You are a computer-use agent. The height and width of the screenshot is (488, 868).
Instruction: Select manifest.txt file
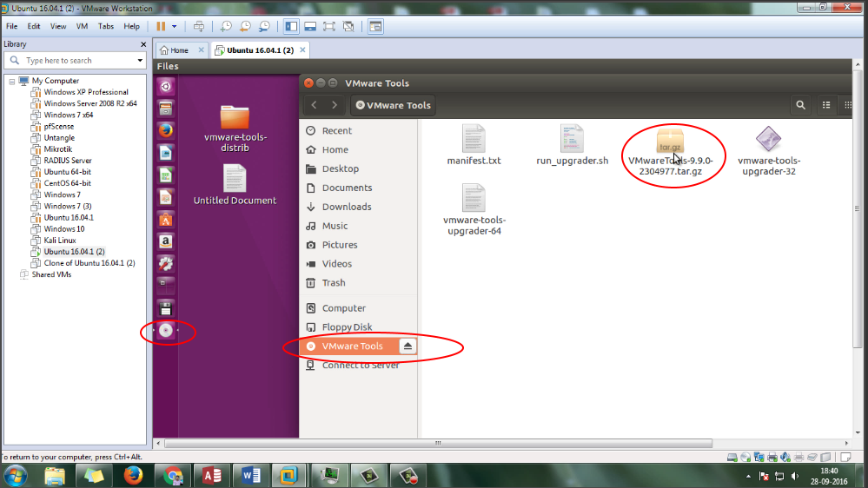pos(474,145)
